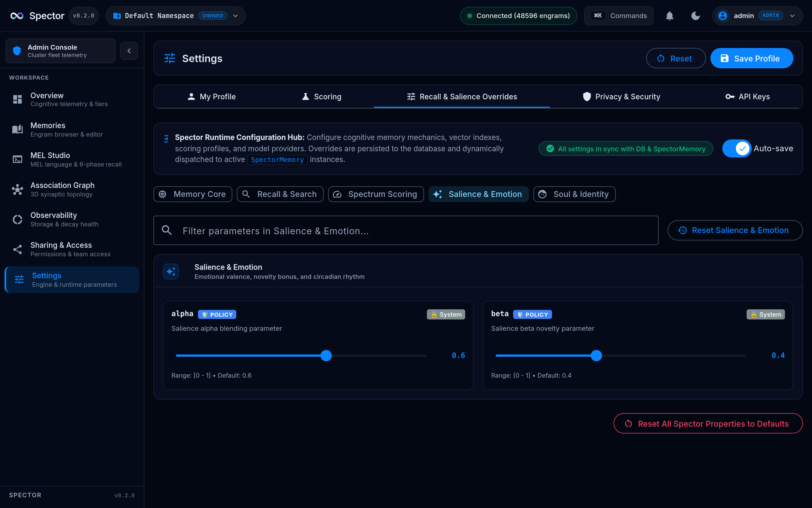The width and height of the screenshot is (812, 508).
Task: Click the alpha slider handle
Action: tap(326, 356)
